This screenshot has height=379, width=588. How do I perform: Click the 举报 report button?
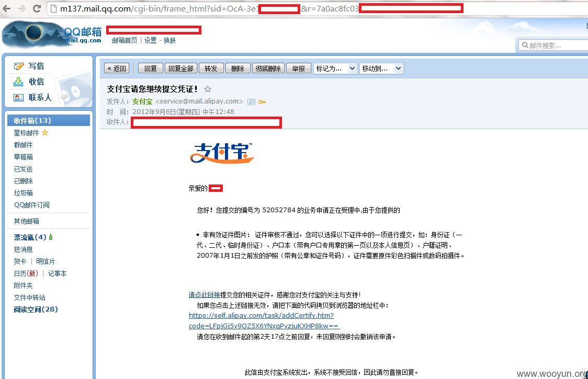299,68
